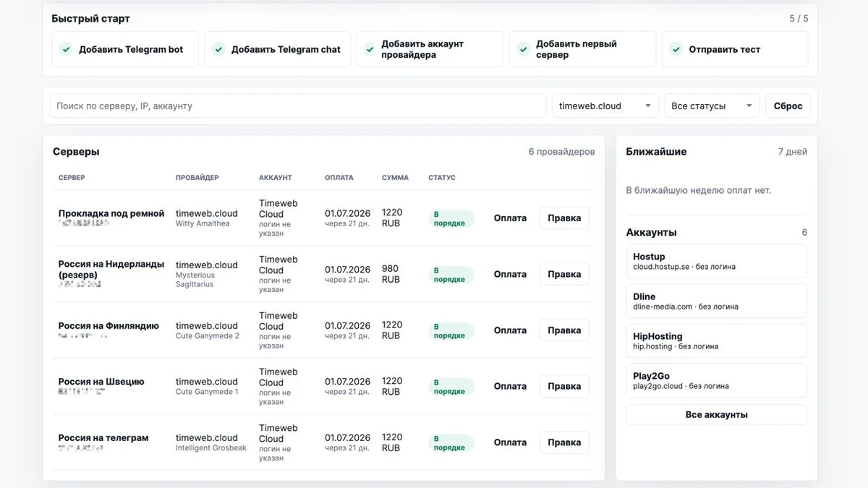The width and height of the screenshot is (868, 488).
Task: Click the checkmark icon beside Добавить Telegram bot
Action: point(66,49)
